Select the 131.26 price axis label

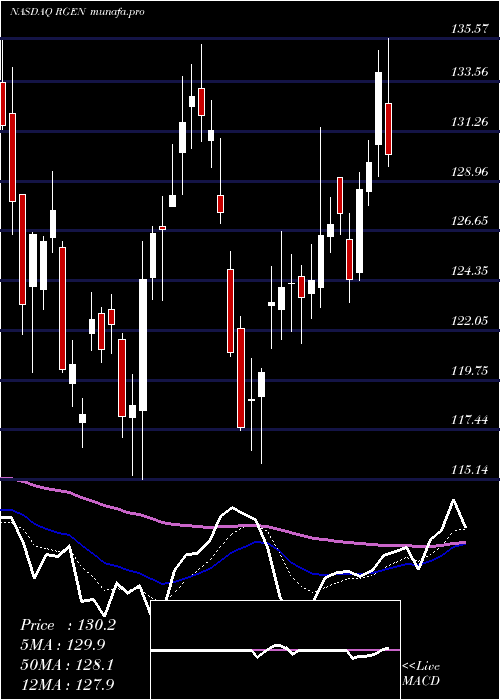470,121
